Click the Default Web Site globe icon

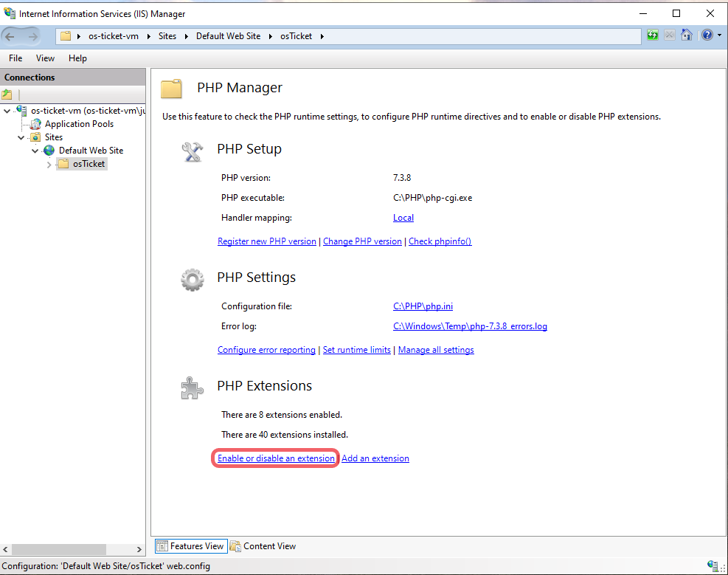tap(49, 151)
